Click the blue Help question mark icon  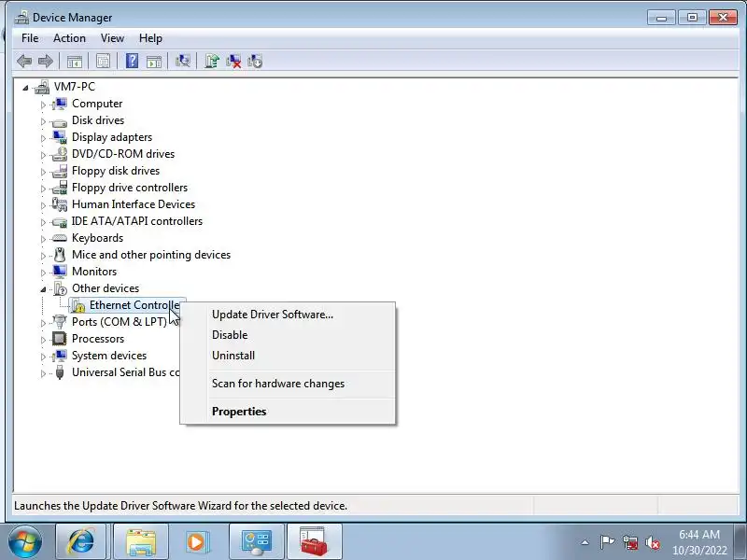point(132,61)
